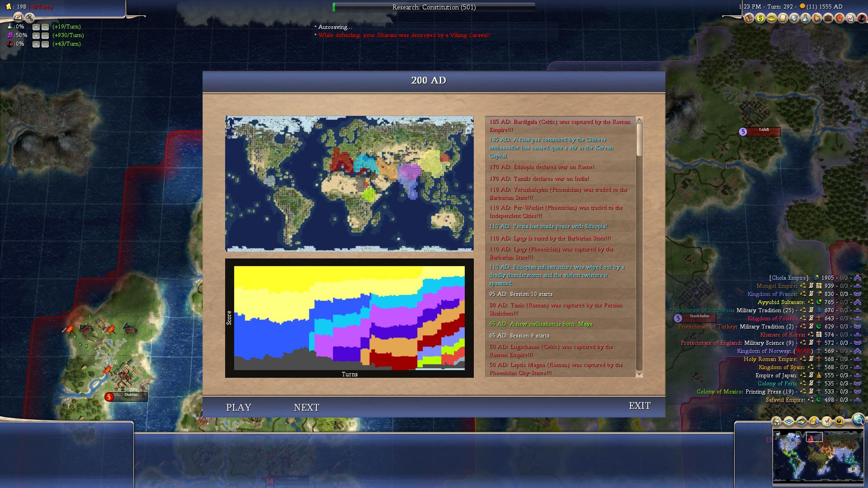This screenshot has width=868, height=488.
Task: Select Protectorate of England in scoreboard
Action: (711, 343)
